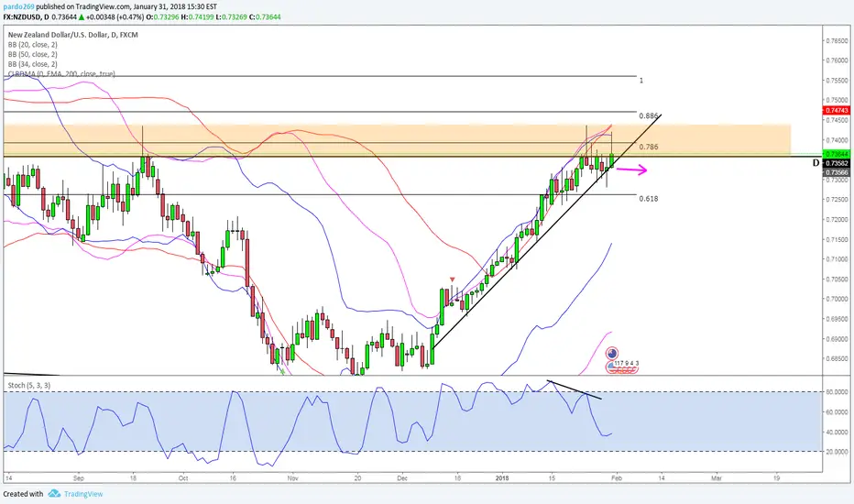Click the New Zealand Dollar/U.S. Dollar chart title
854x504 pixels.
tap(73, 35)
